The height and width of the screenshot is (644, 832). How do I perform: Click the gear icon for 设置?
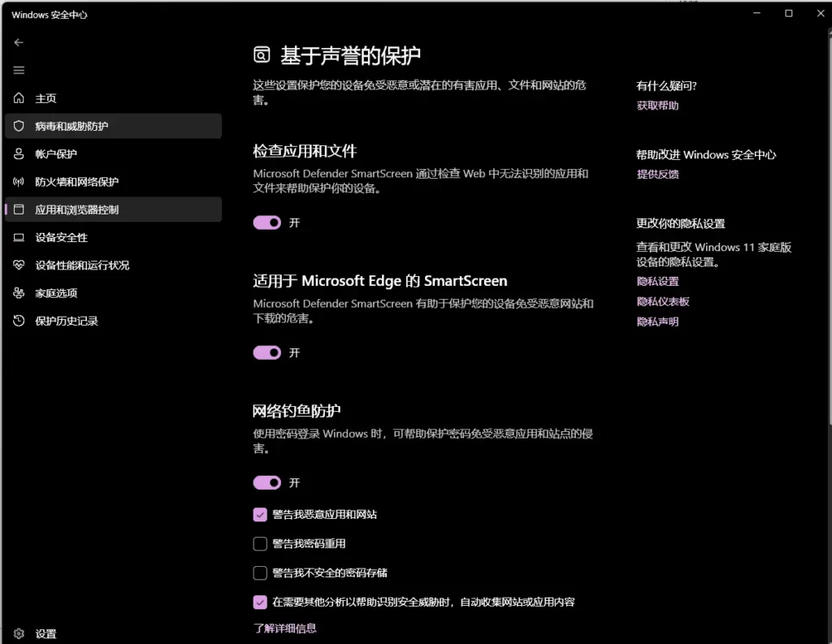19,633
